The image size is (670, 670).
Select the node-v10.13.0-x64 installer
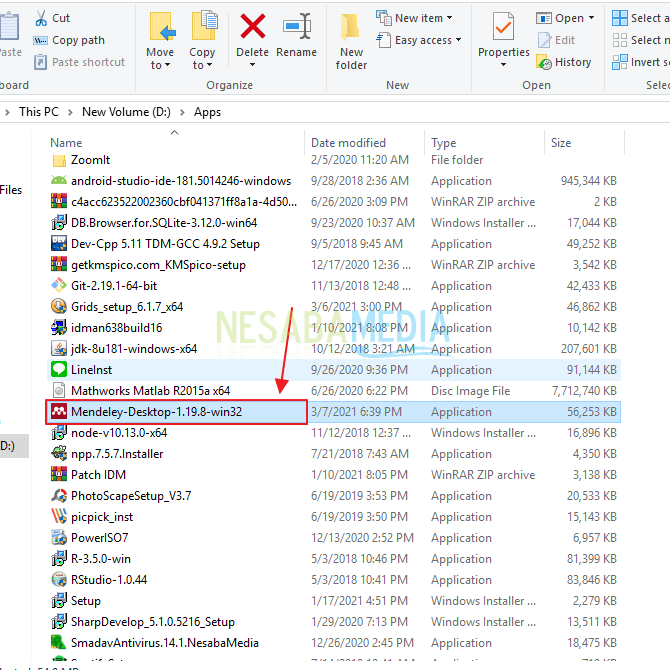[x=119, y=433]
